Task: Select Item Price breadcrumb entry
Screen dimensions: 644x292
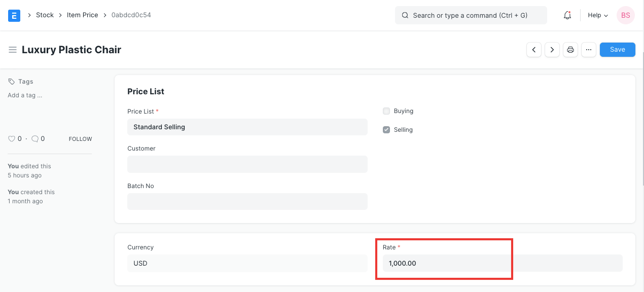Action: point(82,15)
